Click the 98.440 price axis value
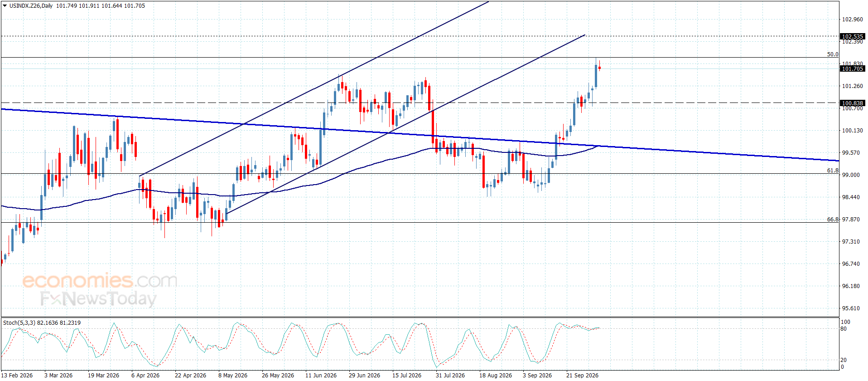Image resolution: width=868 pixels, height=381 pixels. point(850,197)
